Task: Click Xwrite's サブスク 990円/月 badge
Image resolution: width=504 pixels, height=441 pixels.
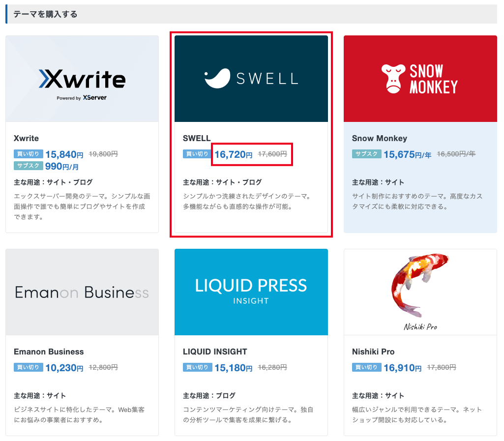Action: (29, 166)
